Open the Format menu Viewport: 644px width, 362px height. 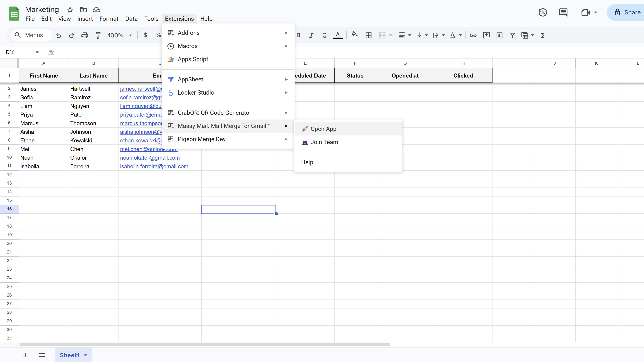109,19
